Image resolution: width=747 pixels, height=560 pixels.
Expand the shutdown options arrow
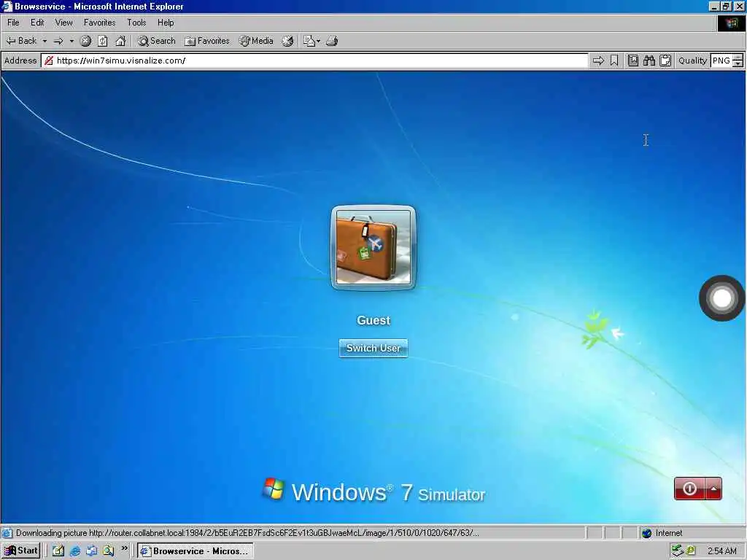click(x=713, y=489)
